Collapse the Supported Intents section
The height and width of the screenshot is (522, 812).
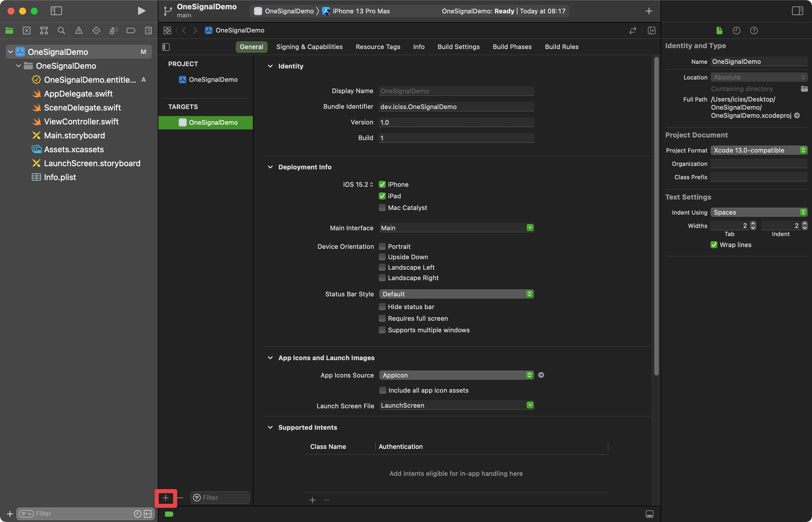coord(270,427)
